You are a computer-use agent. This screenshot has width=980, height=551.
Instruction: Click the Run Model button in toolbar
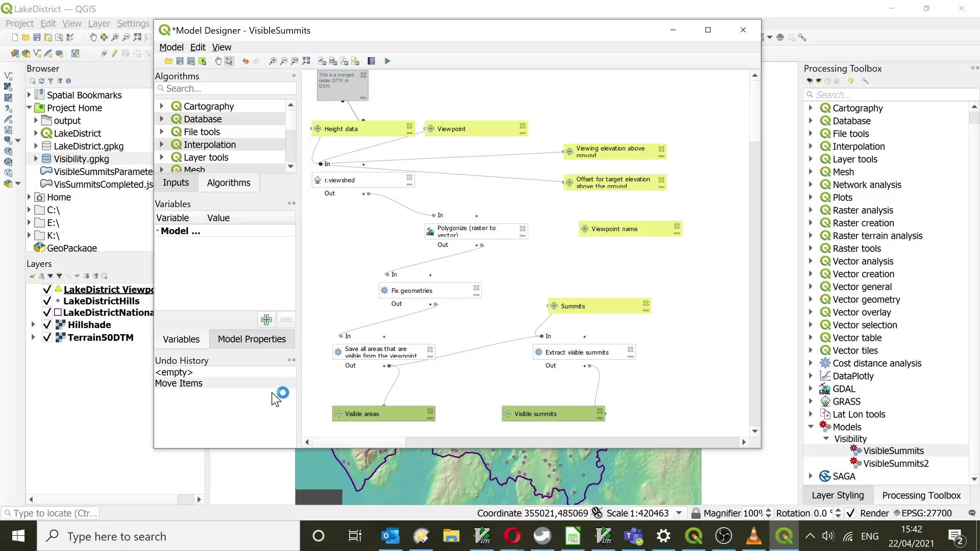coord(388,61)
